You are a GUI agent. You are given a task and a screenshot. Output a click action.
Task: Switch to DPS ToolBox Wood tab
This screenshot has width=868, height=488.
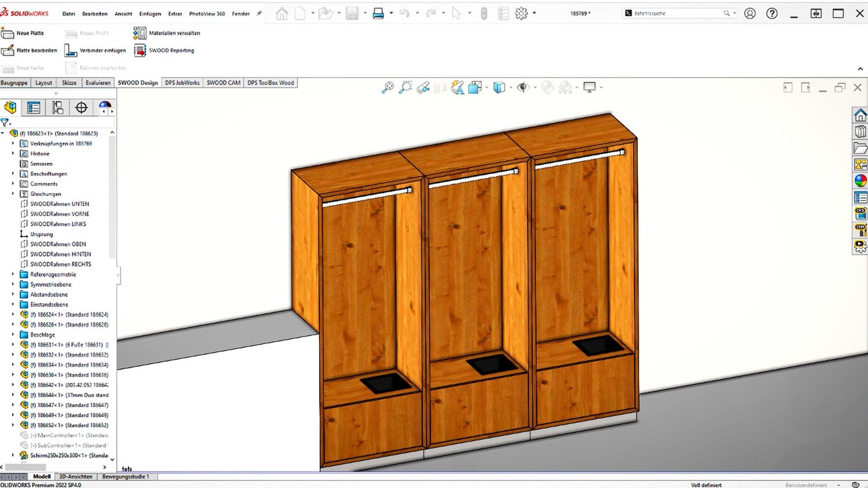click(x=270, y=83)
